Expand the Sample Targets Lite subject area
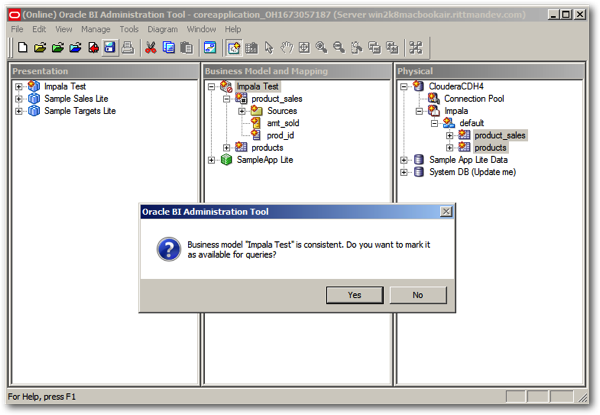Screen dimensions: 600x415 (x=18, y=111)
